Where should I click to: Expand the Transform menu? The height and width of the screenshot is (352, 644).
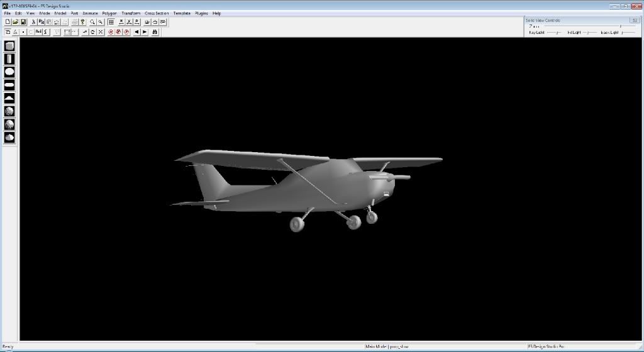[x=131, y=13]
